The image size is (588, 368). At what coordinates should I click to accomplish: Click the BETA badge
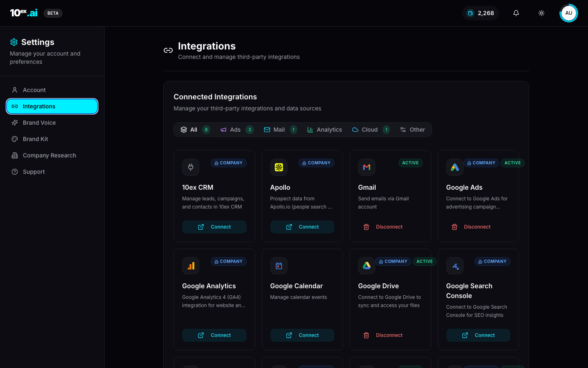click(53, 13)
